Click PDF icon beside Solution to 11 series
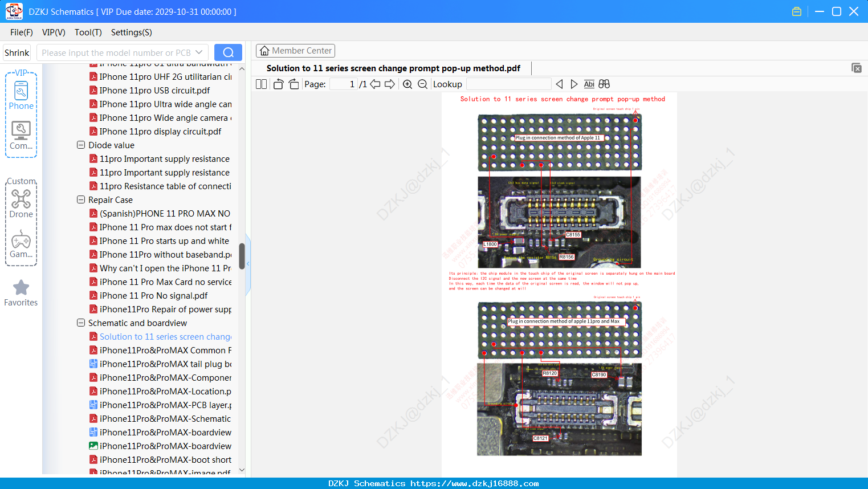Viewport: 868px width, 489px height. click(x=93, y=336)
